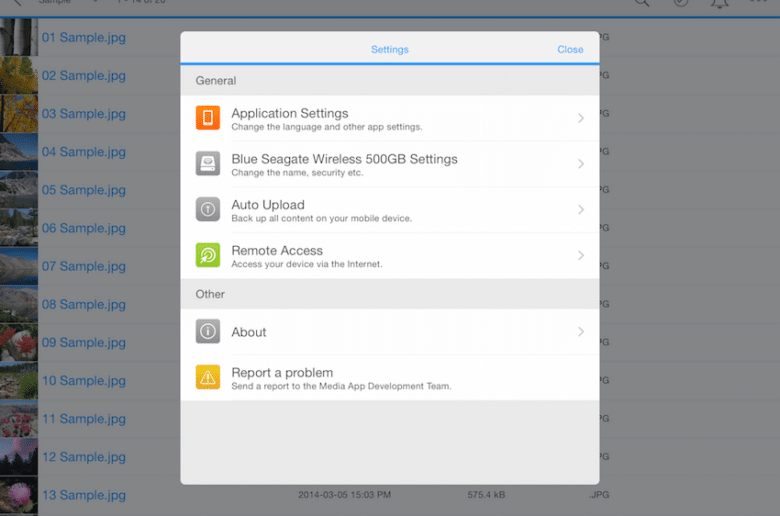Tap the Seagate Wireless drive icon
This screenshot has width=780, height=516.
pyautogui.click(x=208, y=163)
